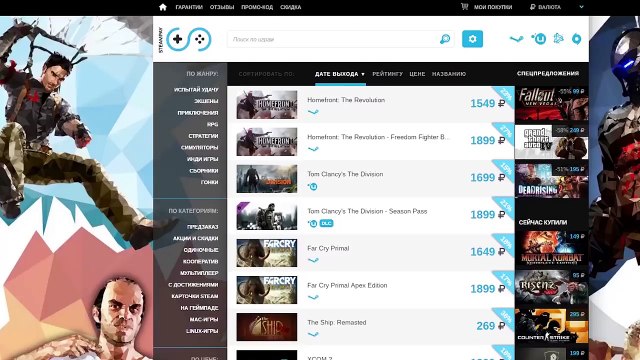The image size is (640, 360).
Task: Select СБОРНИКИ genre
Action: 204,171
